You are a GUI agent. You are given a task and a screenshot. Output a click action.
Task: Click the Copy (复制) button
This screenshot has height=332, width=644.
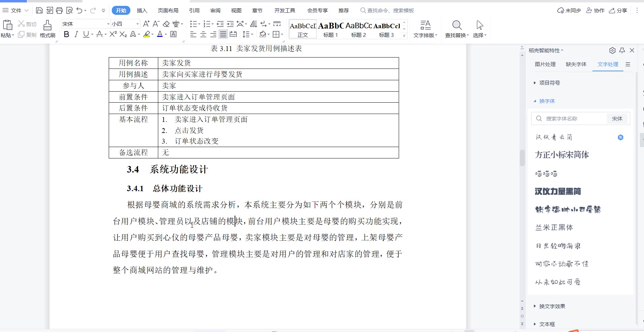coord(27,35)
